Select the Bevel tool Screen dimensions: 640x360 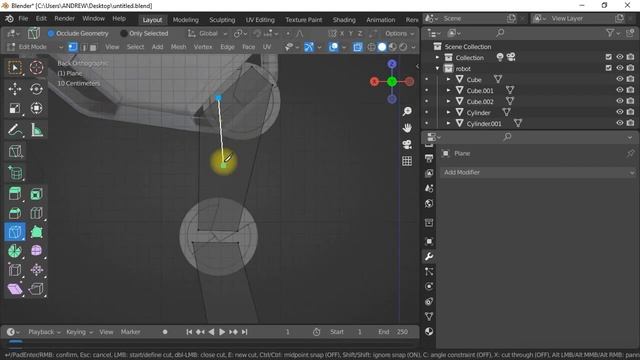[x=15, y=213]
